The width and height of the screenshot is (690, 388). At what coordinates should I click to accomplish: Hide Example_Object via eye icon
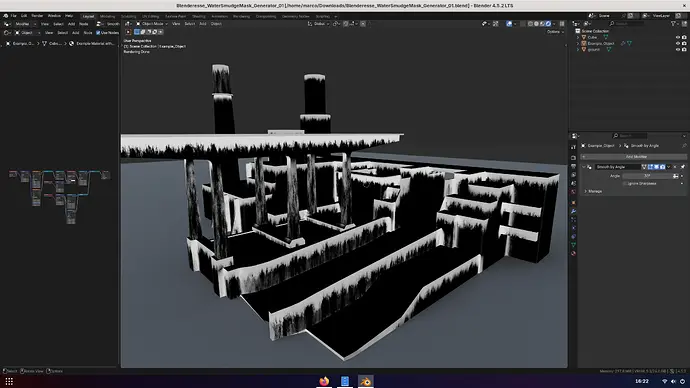coord(678,44)
